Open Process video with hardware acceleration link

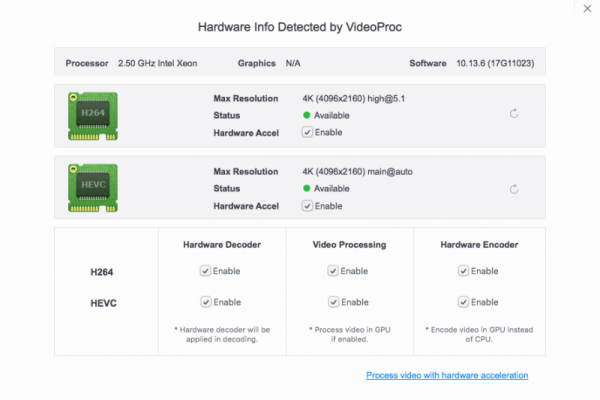tap(447, 375)
